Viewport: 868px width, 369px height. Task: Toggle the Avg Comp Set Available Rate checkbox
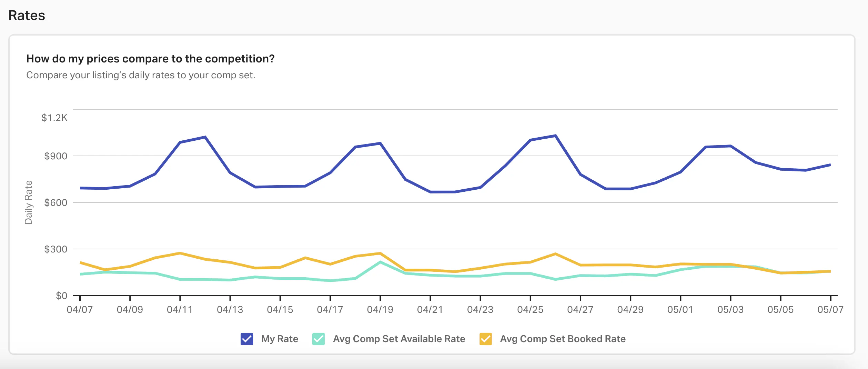click(319, 339)
